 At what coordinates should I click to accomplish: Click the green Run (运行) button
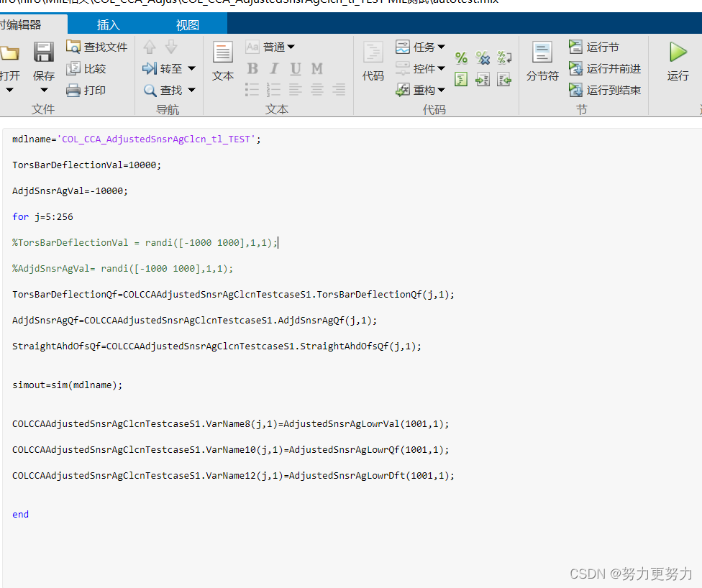tap(678, 61)
